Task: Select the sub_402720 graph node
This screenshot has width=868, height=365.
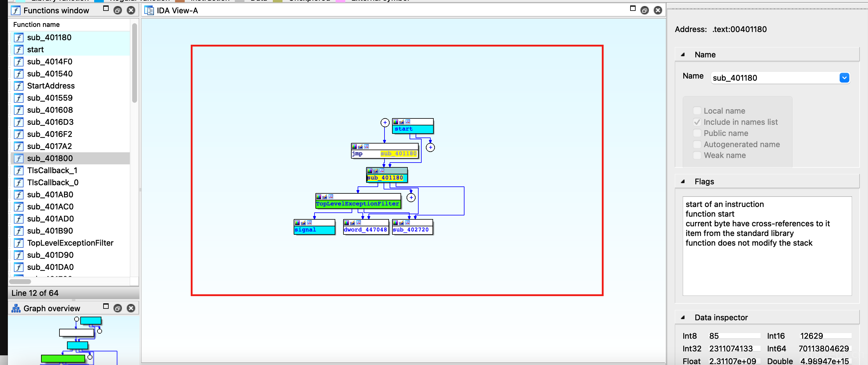Action: 413,227
